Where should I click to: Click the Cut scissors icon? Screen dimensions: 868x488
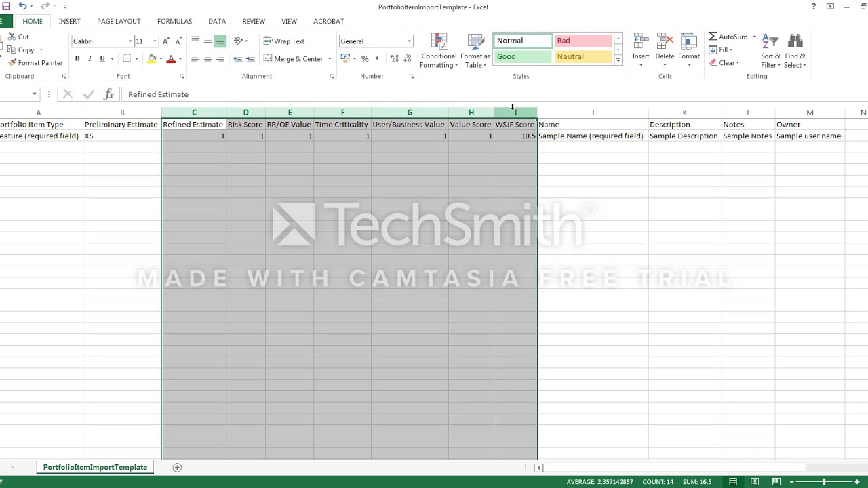(12, 37)
